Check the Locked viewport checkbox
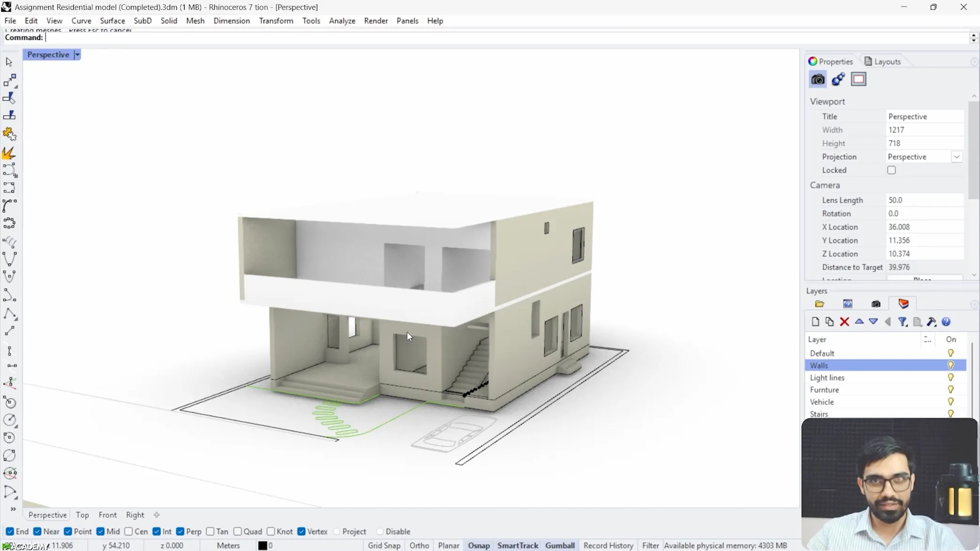Image resolution: width=980 pixels, height=551 pixels. click(891, 170)
